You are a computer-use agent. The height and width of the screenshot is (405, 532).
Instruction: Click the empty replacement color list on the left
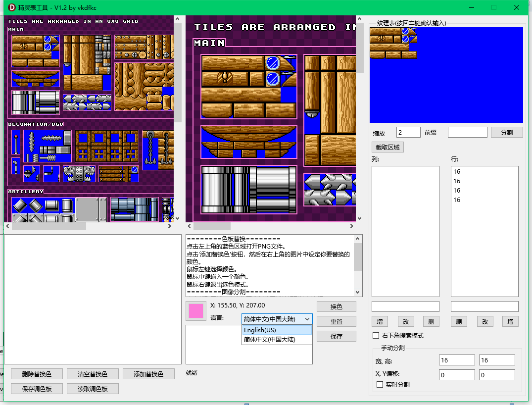coord(93,299)
